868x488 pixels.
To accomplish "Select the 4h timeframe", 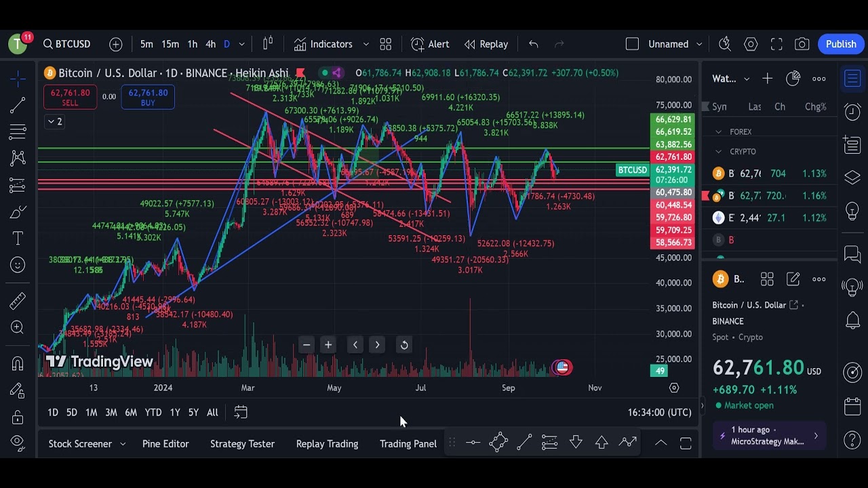I will pos(210,44).
